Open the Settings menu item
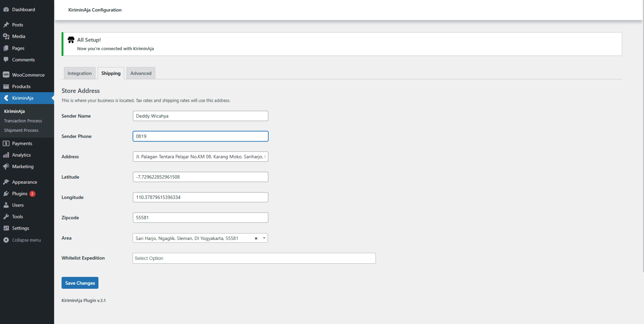The image size is (644, 324). [27, 228]
